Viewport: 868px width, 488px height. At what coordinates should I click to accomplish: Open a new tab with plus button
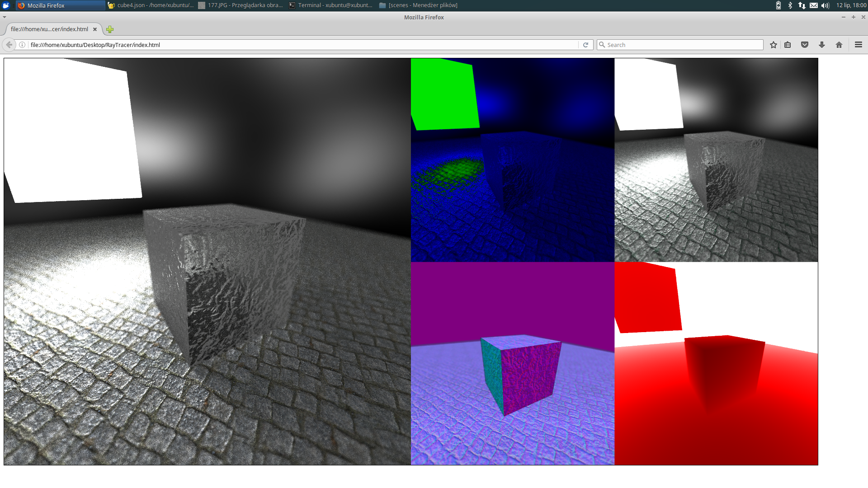click(110, 29)
